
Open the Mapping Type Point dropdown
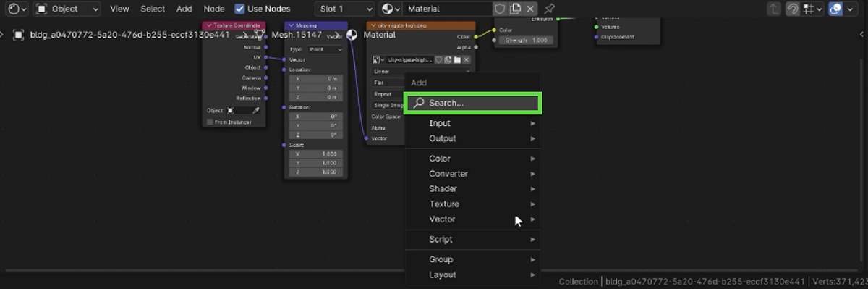pos(325,49)
